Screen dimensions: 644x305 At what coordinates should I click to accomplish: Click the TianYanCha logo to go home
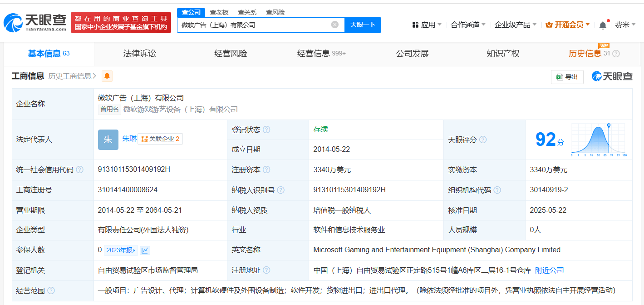tap(35, 22)
